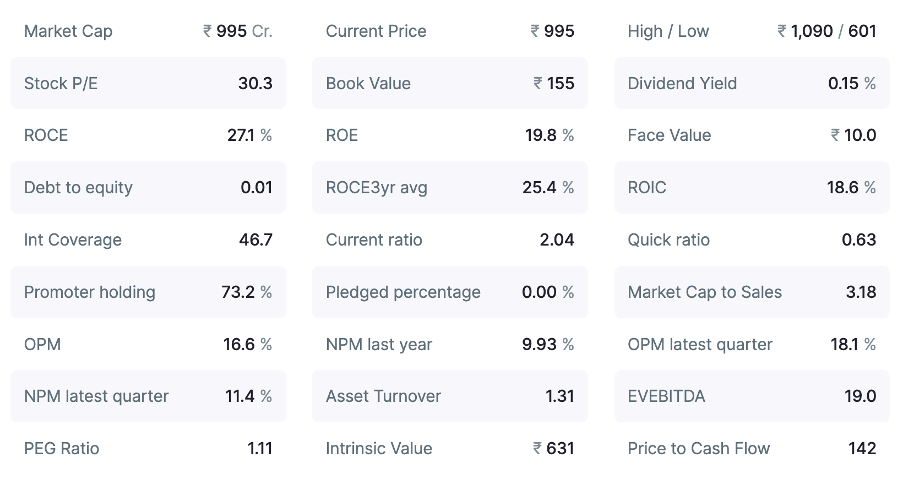Click the High / Low label

[668, 31]
